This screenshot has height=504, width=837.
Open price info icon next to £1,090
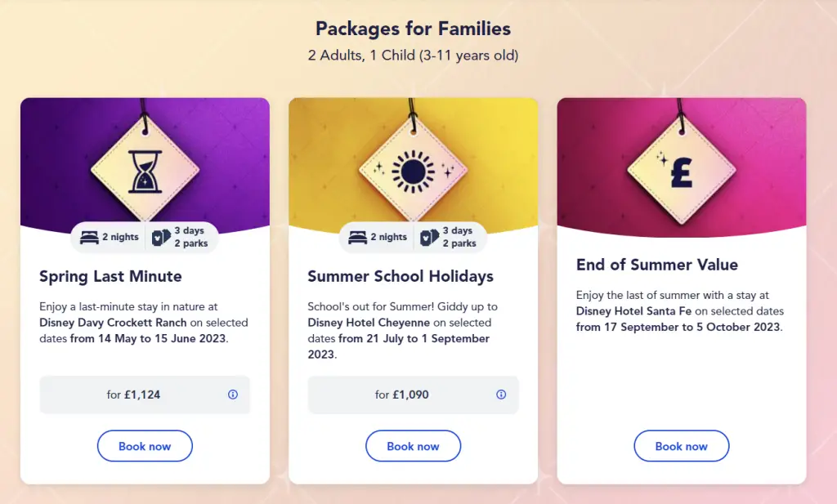501,395
